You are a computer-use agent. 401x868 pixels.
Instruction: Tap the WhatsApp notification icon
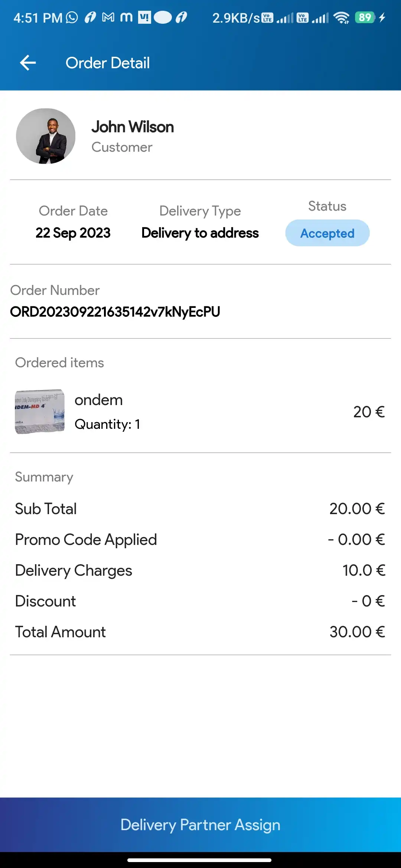pyautogui.click(x=72, y=17)
